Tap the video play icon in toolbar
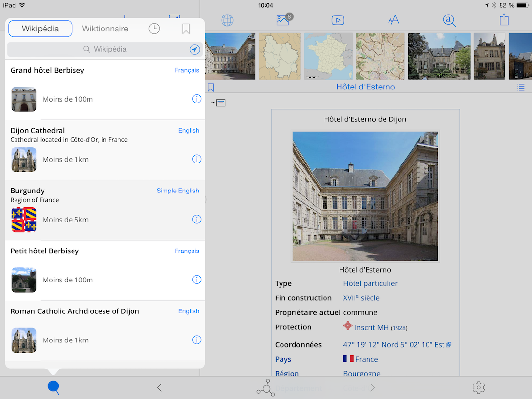 click(x=338, y=20)
